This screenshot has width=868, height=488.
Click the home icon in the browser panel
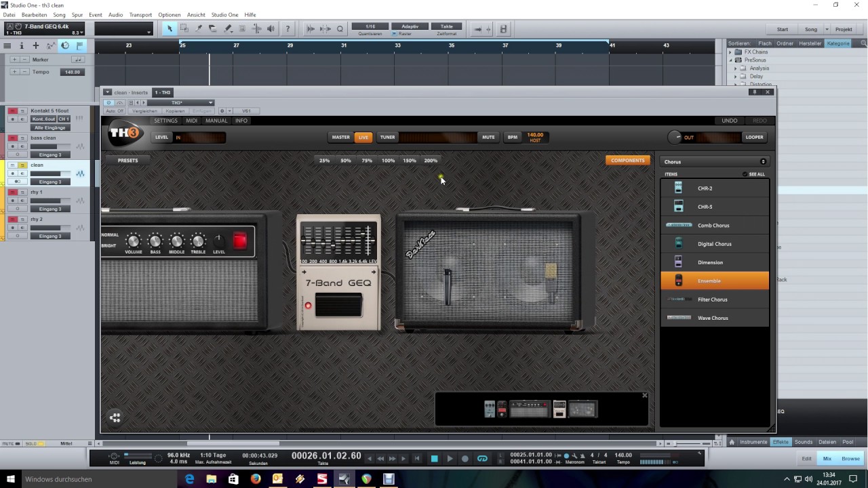[x=732, y=442]
